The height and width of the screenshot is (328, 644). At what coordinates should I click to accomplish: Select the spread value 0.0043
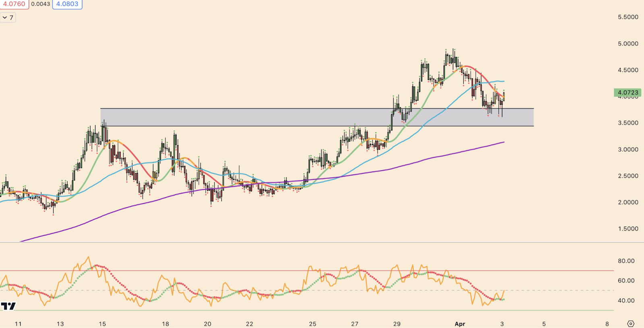tap(41, 4)
